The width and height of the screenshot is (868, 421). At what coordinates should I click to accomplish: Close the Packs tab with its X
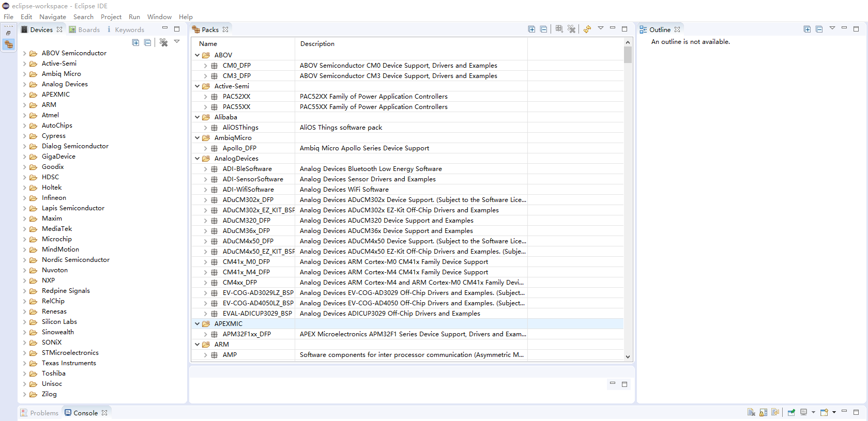pyautogui.click(x=225, y=29)
